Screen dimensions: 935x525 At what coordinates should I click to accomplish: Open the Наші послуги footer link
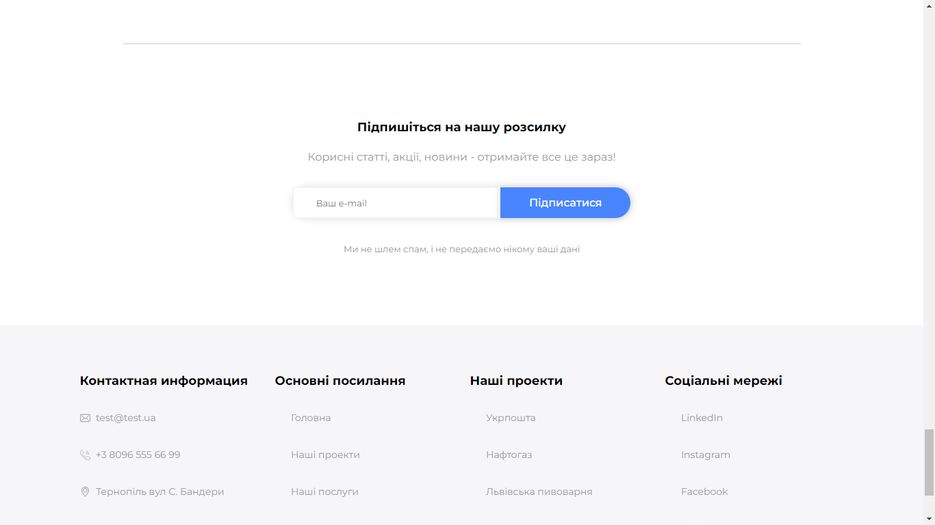click(324, 492)
